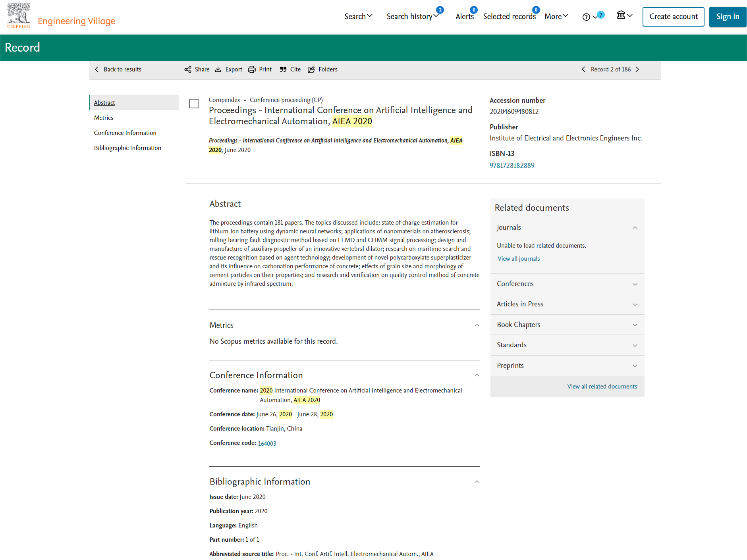Collapse the Conference Information section
This screenshot has height=560, width=747.
click(477, 375)
